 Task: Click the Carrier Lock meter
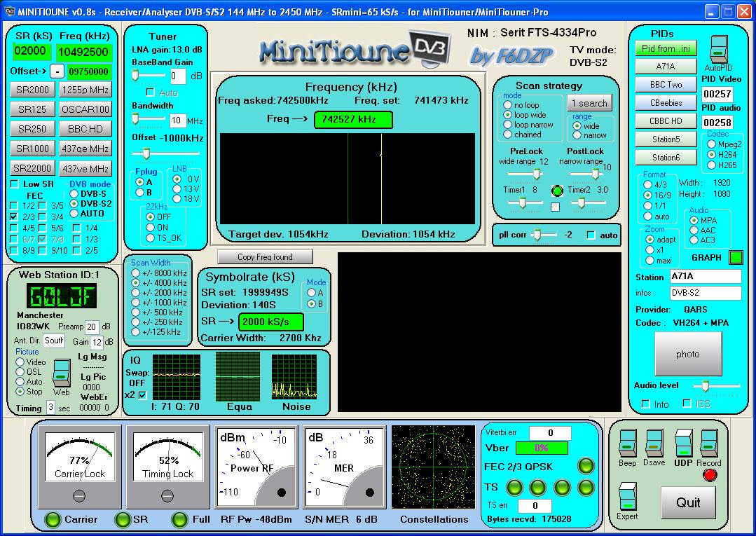(80, 467)
